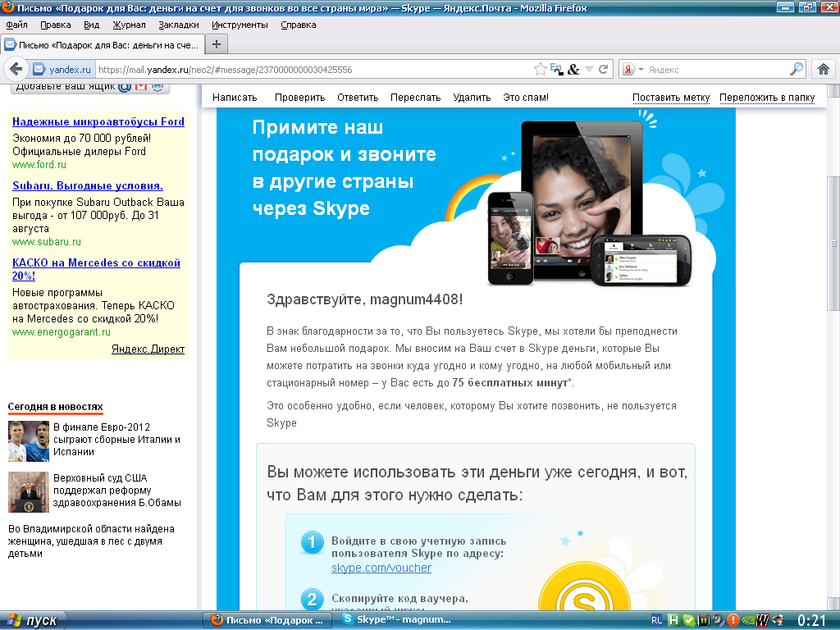Screen dimensions: 840x630
Task: Click the green H tray icon
Action: click(674, 621)
